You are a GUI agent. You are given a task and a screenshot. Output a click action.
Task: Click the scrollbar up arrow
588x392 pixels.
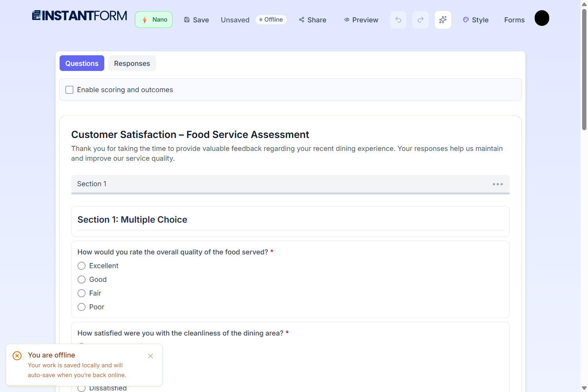pos(584,4)
